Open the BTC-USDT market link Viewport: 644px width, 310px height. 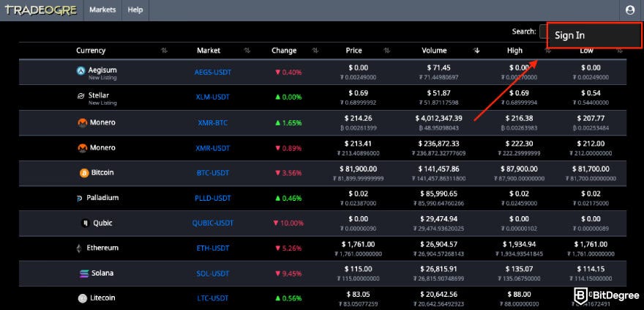click(x=213, y=173)
